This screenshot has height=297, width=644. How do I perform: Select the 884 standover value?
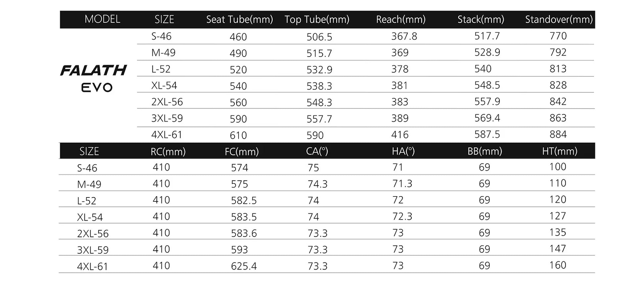coord(558,134)
